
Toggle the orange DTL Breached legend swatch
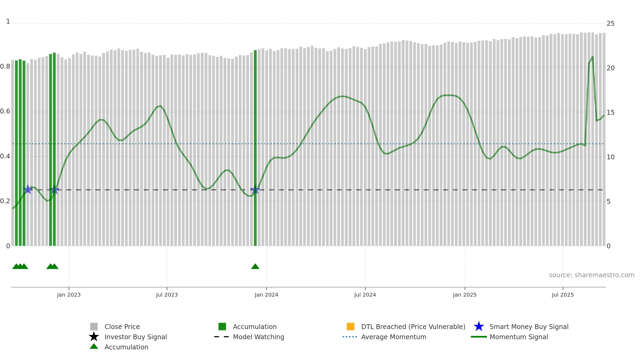pyautogui.click(x=350, y=327)
